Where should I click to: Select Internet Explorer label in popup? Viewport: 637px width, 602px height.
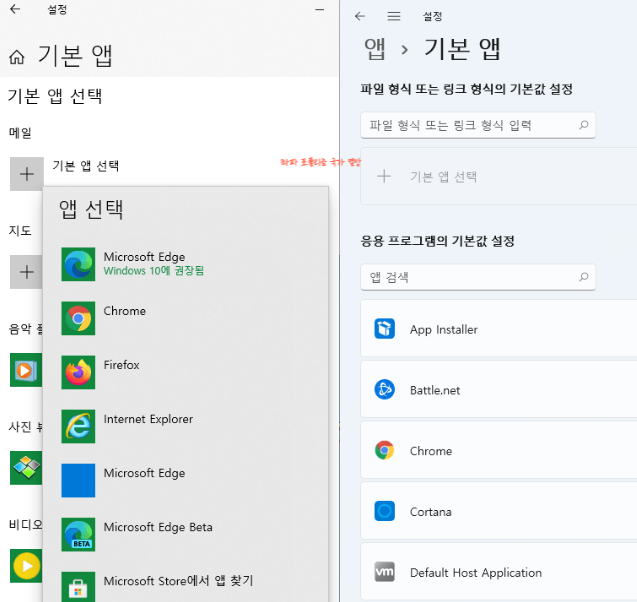click(x=148, y=419)
